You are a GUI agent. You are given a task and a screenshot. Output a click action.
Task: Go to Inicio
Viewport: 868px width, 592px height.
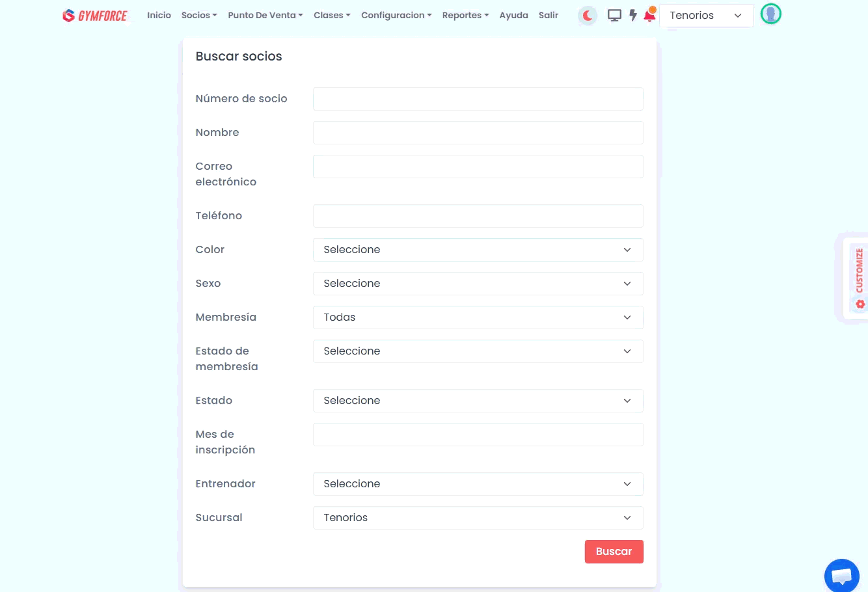[159, 15]
